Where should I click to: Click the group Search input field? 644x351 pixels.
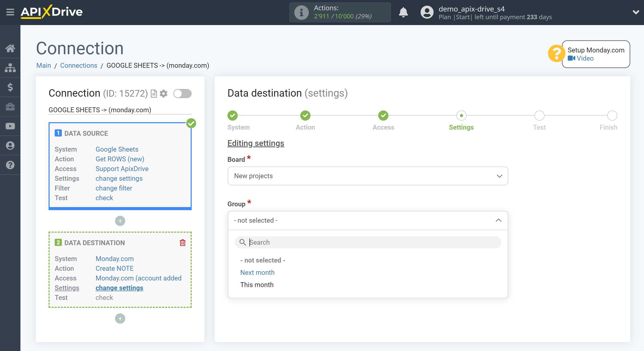368,242
